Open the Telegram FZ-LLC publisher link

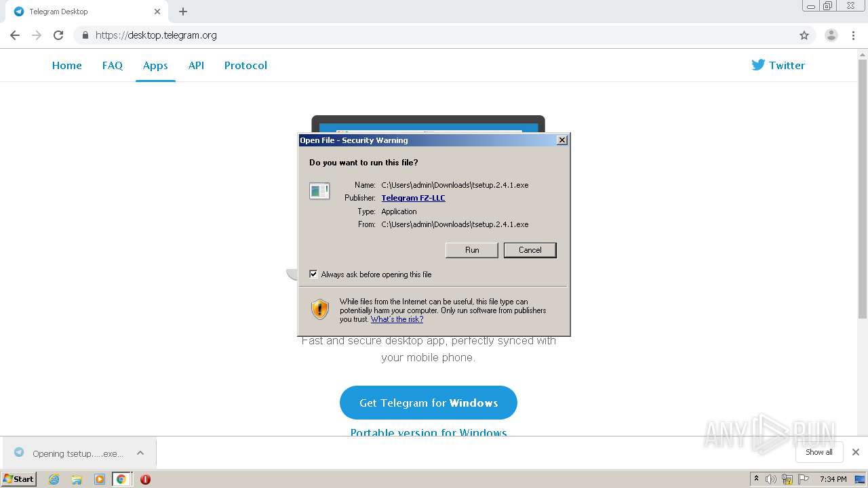pyautogui.click(x=413, y=198)
